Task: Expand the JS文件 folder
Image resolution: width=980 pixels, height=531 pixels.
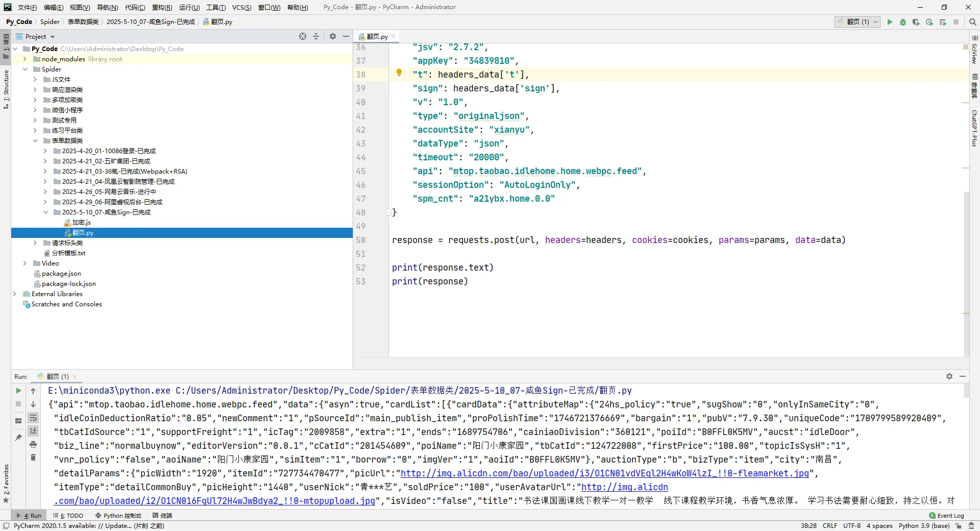Action: (35, 80)
